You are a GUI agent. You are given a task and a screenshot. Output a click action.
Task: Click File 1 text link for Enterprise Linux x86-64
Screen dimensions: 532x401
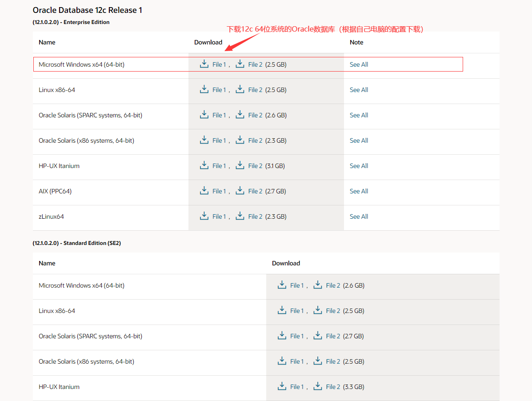(x=219, y=90)
